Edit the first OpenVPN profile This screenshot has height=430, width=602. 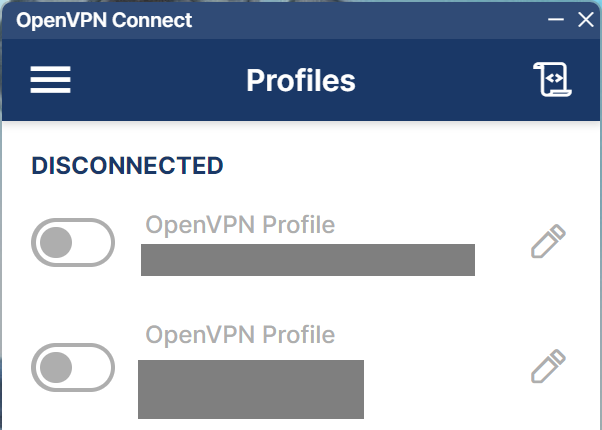tap(548, 242)
